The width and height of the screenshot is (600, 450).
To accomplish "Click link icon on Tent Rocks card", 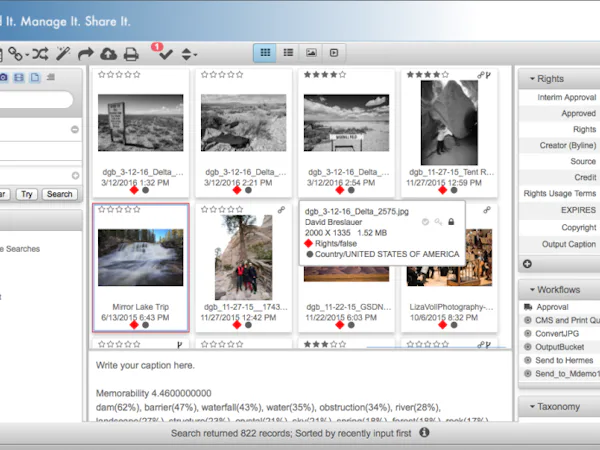I will pos(481,75).
